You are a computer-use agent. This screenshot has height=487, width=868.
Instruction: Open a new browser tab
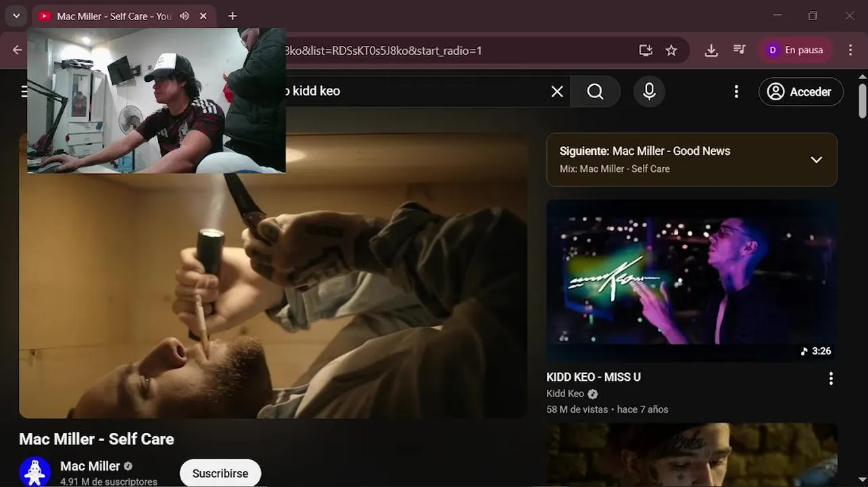[233, 16]
